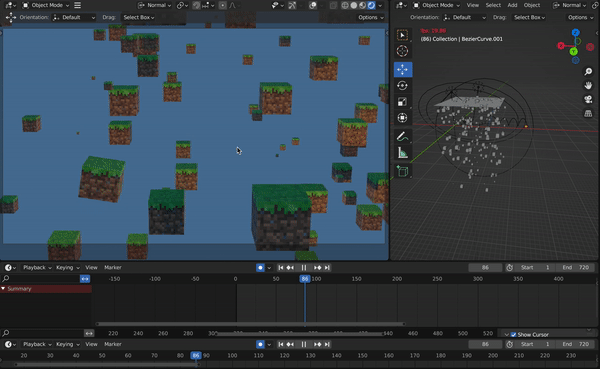Open Playback menu in upper timeline
Image resolution: width=600 pixels, height=369 pixels.
point(37,268)
